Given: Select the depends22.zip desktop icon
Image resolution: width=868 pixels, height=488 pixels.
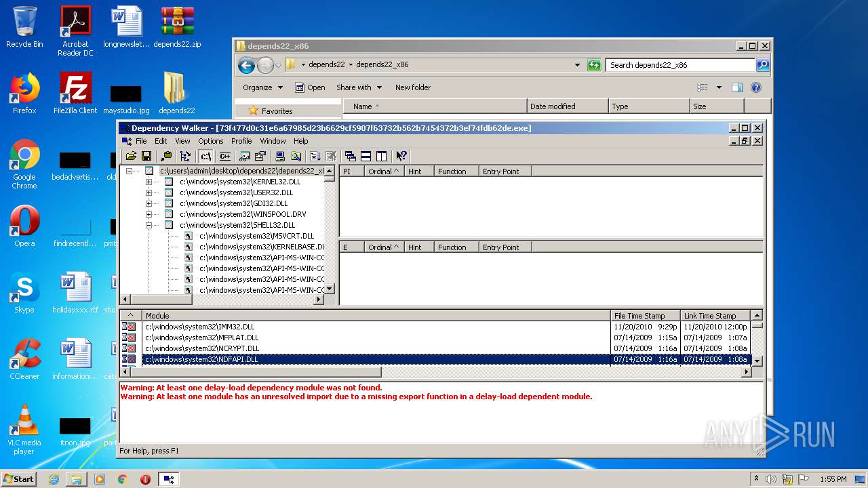Looking at the screenshot, I should (177, 28).
